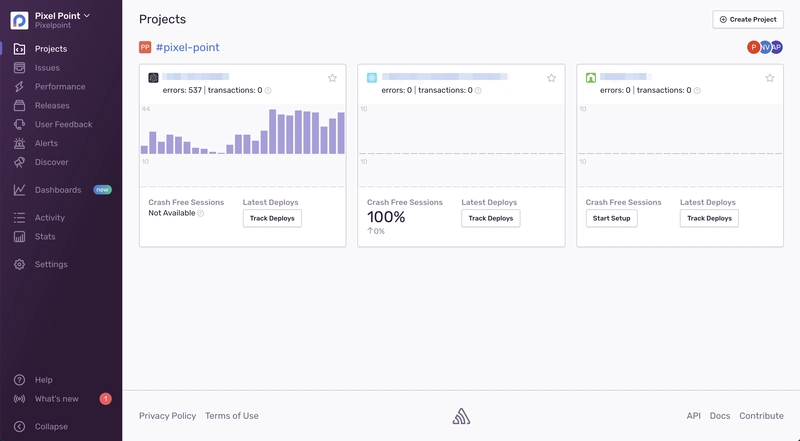The height and width of the screenshot is (441, 800).
Task: Click the "errors: 537" text
Action: (x=182, y=90)
